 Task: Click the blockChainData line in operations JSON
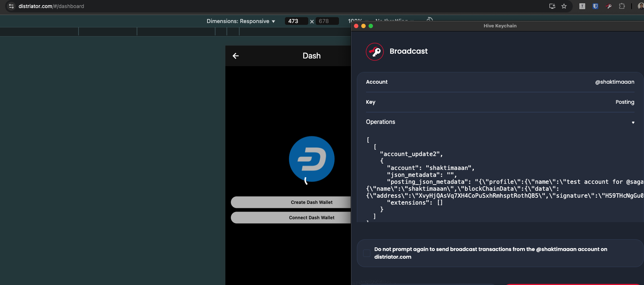point(462,189)
